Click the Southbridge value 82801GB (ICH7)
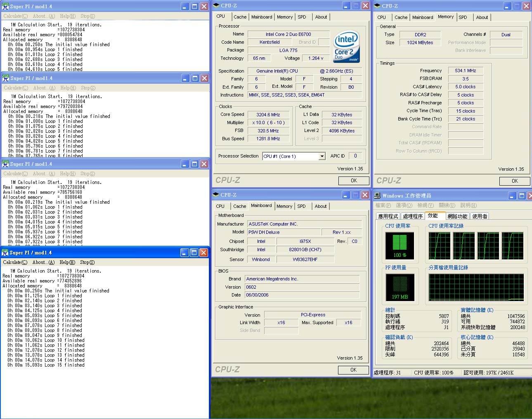The width and height of the screenshot is (532, 419). [305, 250]
